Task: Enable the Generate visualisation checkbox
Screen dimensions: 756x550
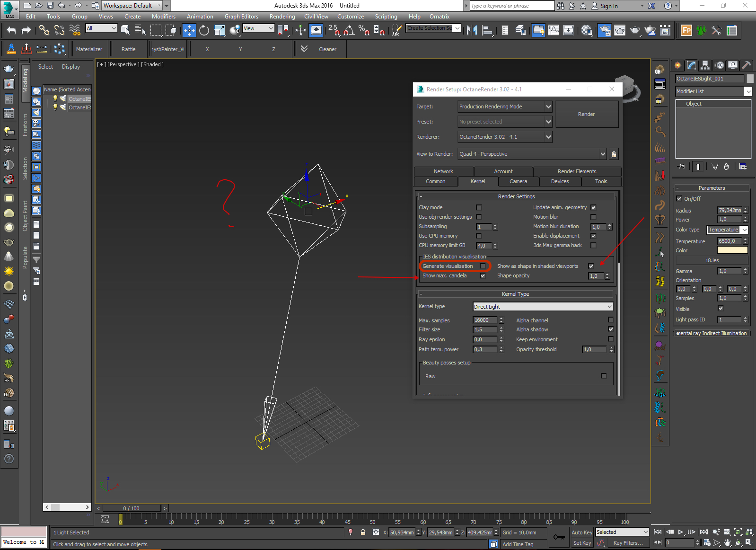Action: (483, 266)
